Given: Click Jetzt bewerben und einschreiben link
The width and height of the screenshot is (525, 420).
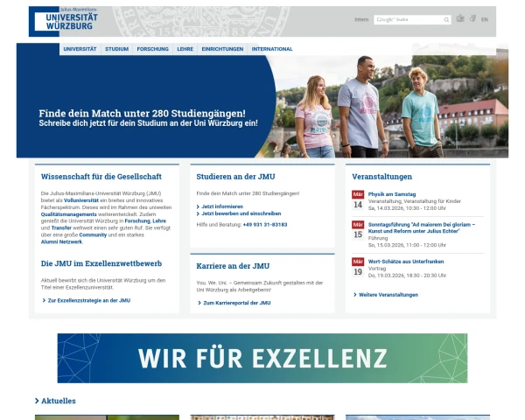Looking at the screenshot, I should (x=241, y=213).
